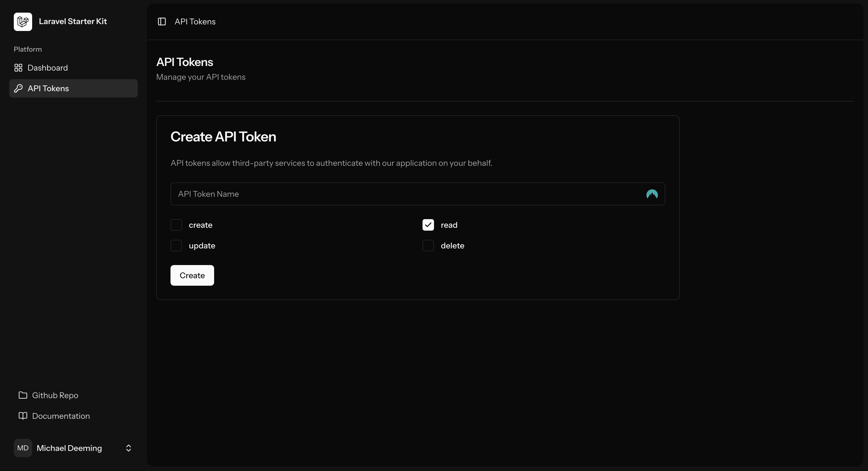Tick the delete permission checkbox
The image size is (868, 471).
(x=428, y=246)
